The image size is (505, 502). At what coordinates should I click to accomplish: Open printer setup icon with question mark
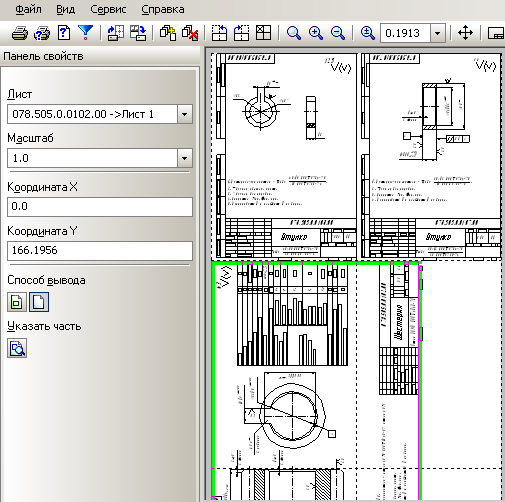click(x=42, y=33)
